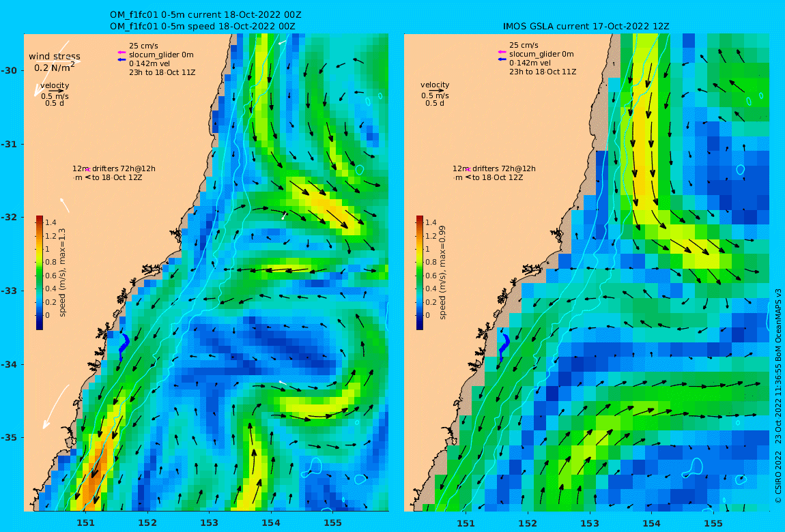This screenshot has width=785, height=532.
Task: Click the '23h to 18 Oct 11Z' text in the OM_f1fc01 map
Action: pyautogui.click(x=162, y=72)
